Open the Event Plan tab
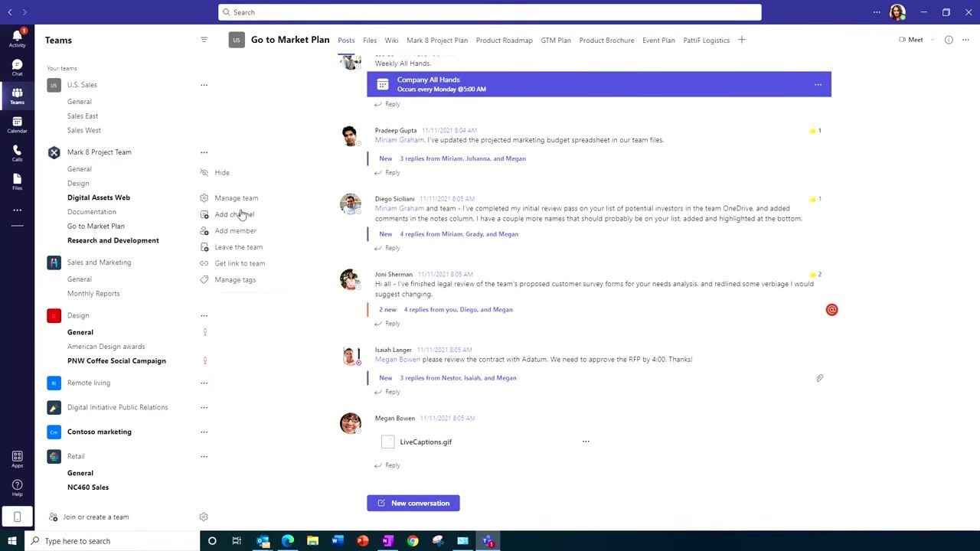Screen dimensions: 980x551 [658, 41]
